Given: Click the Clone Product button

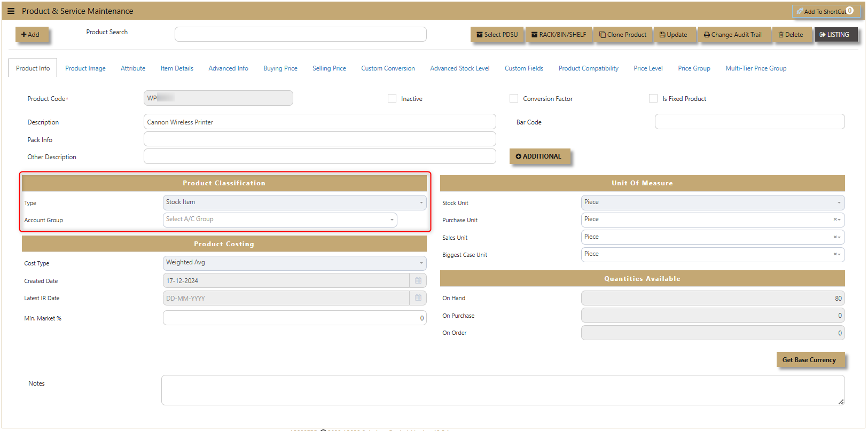Looking at the screenshot, I should [x=623, y=35].
